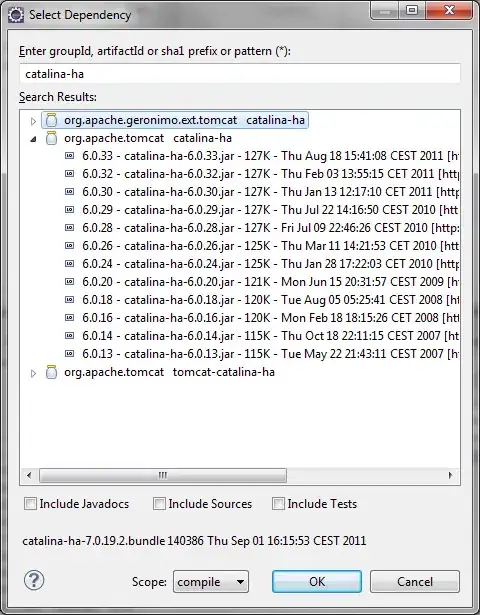
Task: Click the version icon of 6.0.28 entry
Action: (69, 228)
